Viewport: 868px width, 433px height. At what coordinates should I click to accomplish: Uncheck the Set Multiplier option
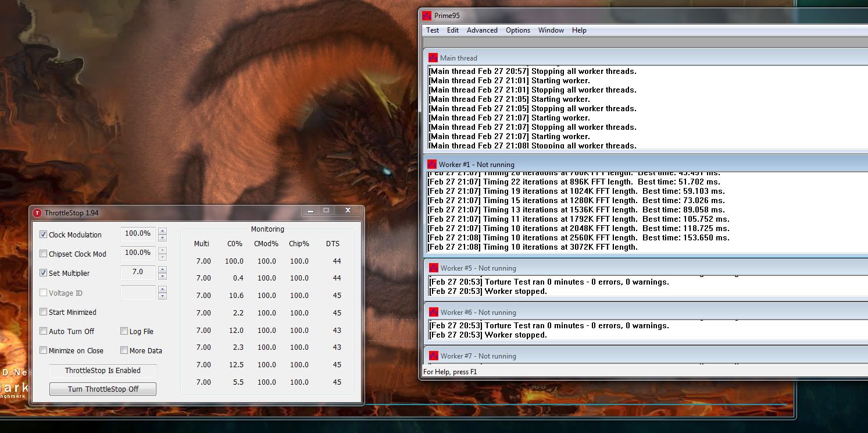point(43,273)
